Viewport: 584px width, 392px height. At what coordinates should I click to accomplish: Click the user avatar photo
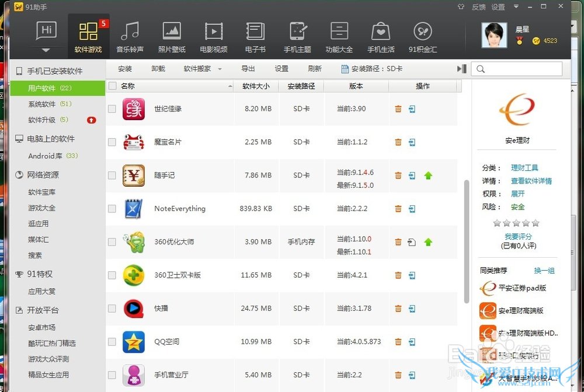click(494, 36)
